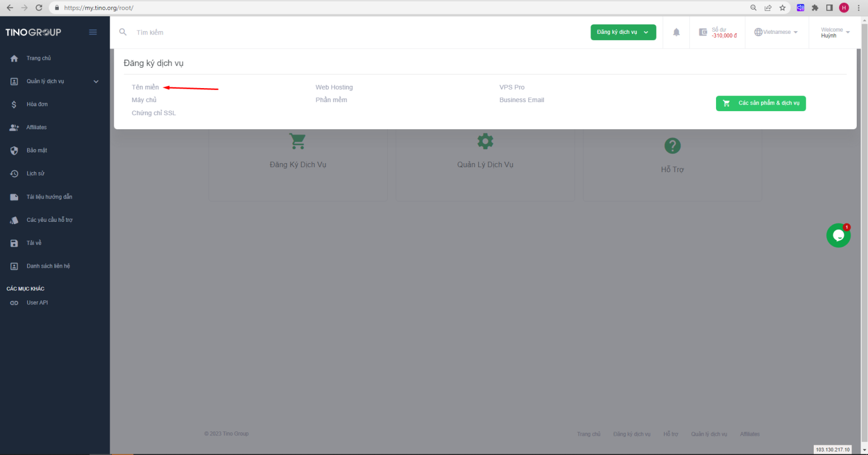Image resolution: width=868 pixels, height=455 pixels.
Task: Click the Trang chủ home icon
Action: point(14,58)
